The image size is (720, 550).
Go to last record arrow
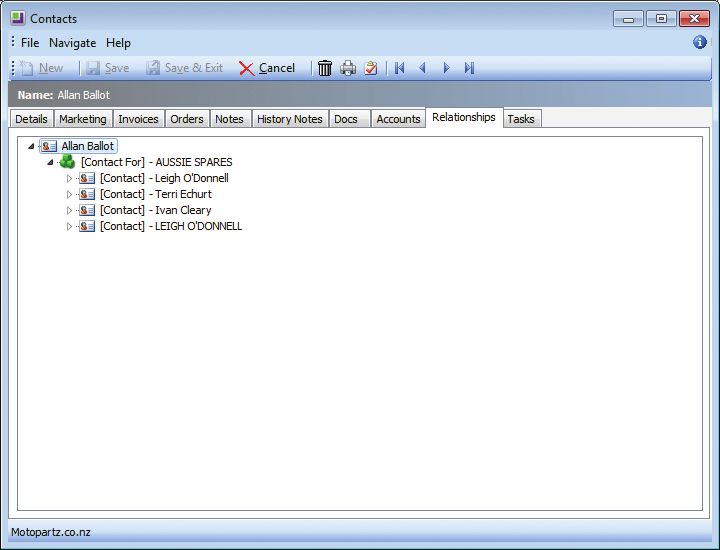pyautogui.click(x=469, y=68)
